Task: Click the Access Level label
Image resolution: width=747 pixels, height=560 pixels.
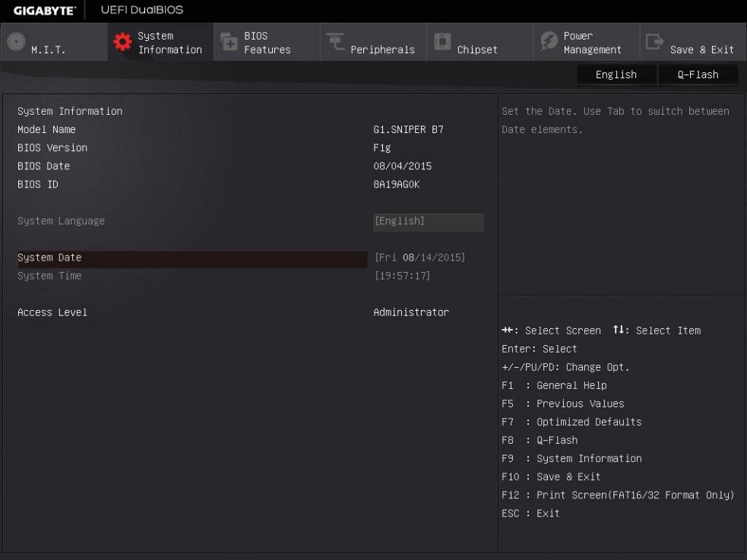Action: pyautogui.click(x=52, y=312)
